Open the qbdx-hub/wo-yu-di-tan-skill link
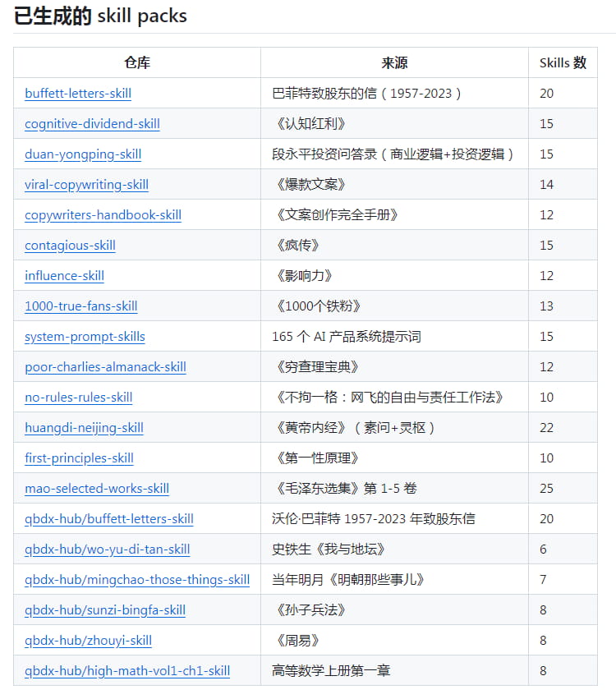616x699 pixels. point(107,549)
